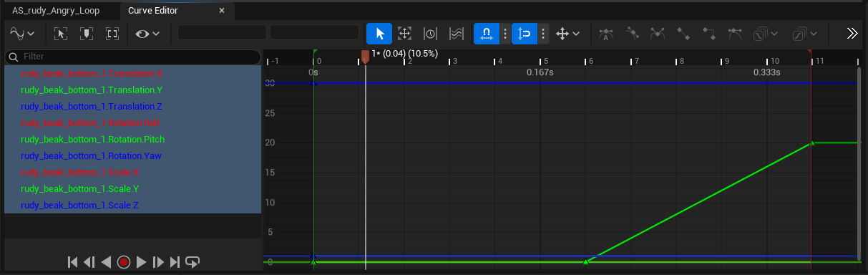Play the animation forward
Screen dimensions: 868x275
pyautogui.click(x=141, y=262)
